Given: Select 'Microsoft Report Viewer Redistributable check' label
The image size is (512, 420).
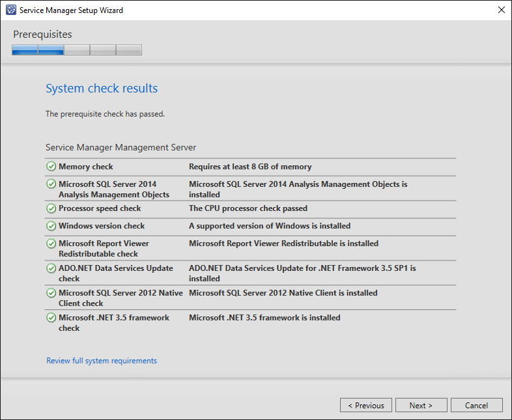Looking at the screenshot, I should pos(104,249).
